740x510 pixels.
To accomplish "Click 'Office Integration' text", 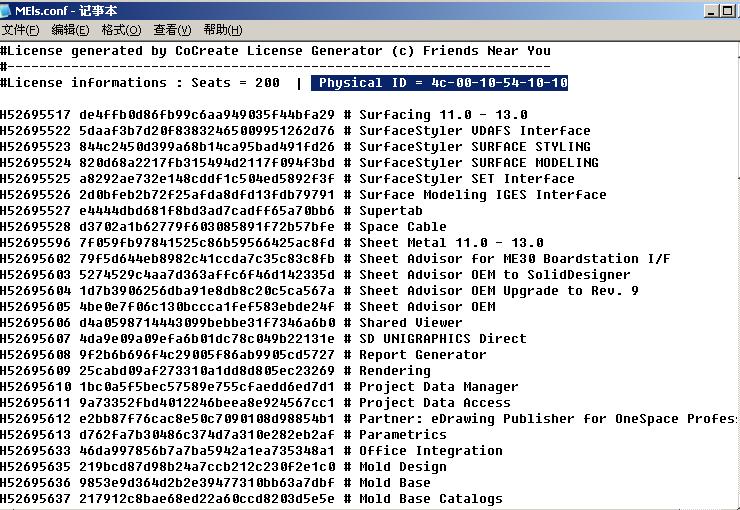I will point(431,451).
